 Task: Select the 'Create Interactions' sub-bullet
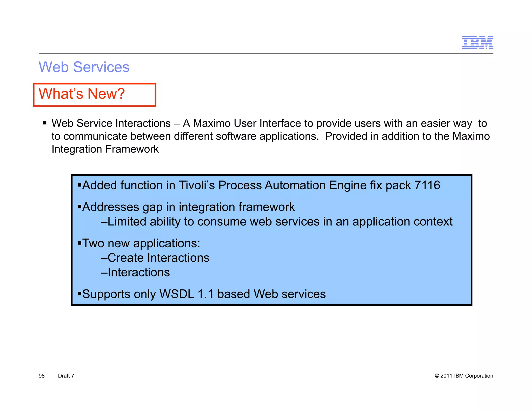click(155, 258)
